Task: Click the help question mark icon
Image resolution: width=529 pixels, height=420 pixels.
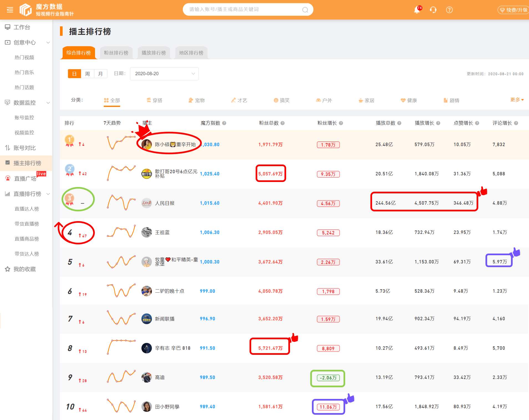Action: click(449, 10)
